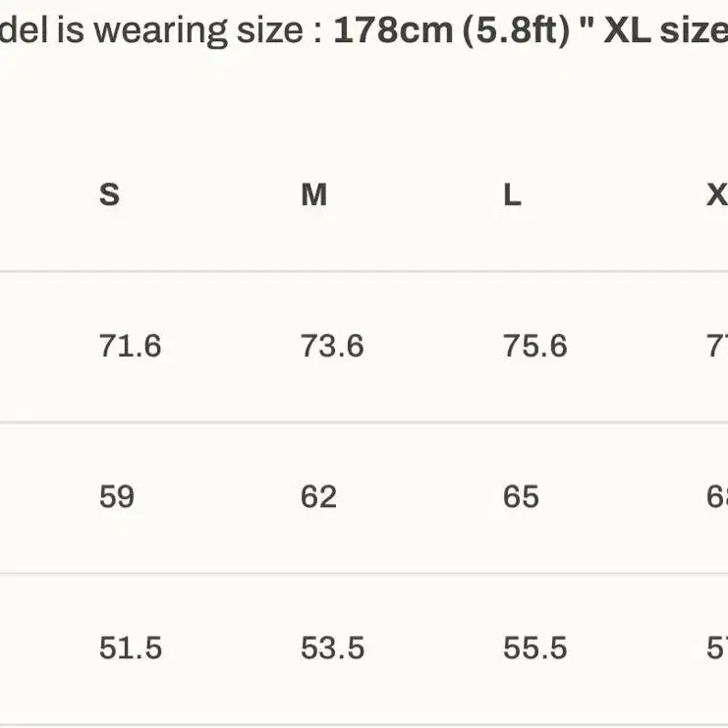This screenshot has width=728, height=728.
Task: Click the bold 'XL size' text at top
Action: [666, 31]
